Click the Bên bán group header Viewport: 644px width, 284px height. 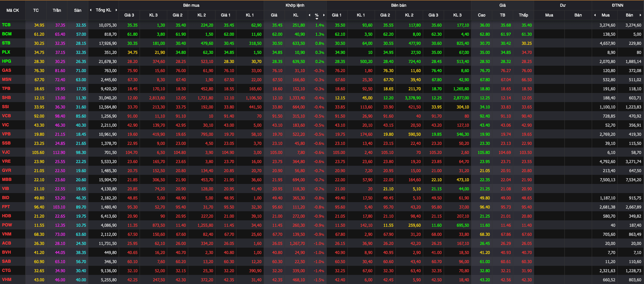(399, 5)
